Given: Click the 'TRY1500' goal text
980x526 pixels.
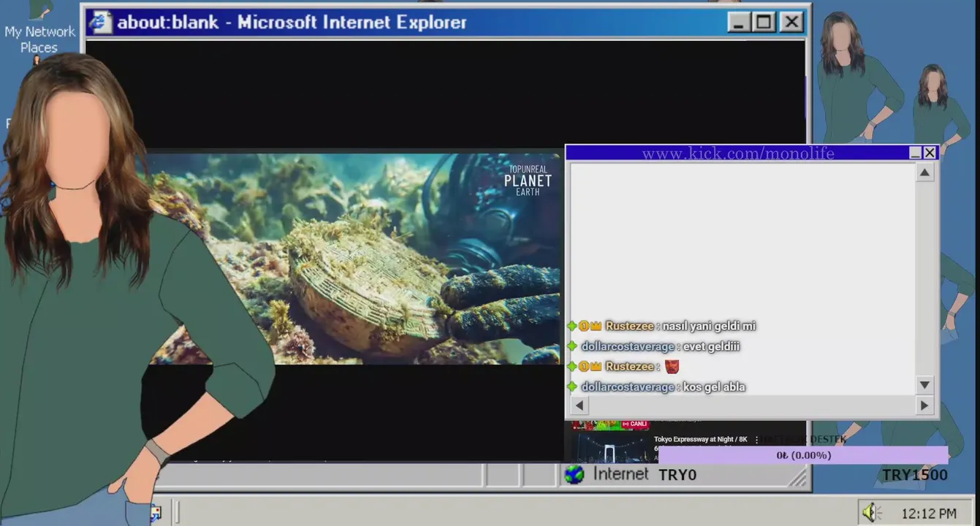Looking at the screenshot, I should (914, 475).
